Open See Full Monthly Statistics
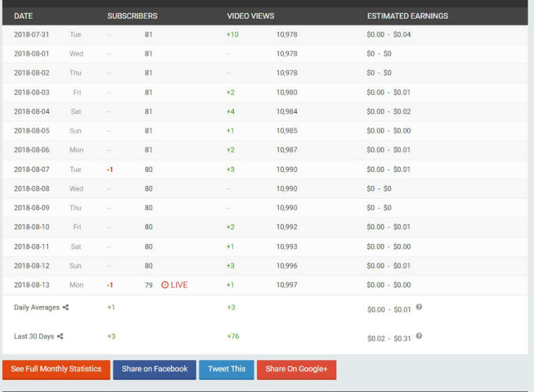 click(x=56, y=369)
